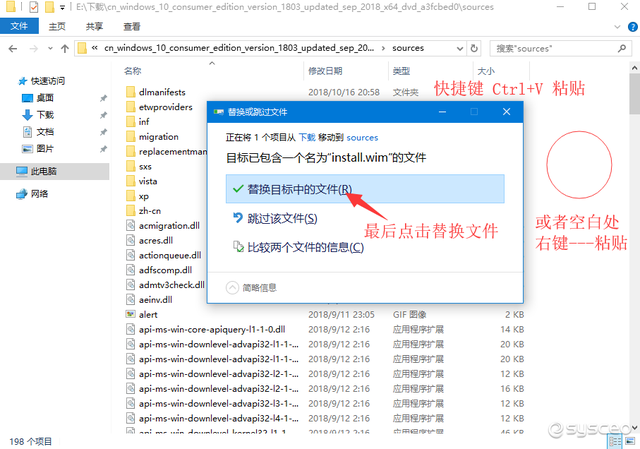Refresh the sources folder view

474,48
